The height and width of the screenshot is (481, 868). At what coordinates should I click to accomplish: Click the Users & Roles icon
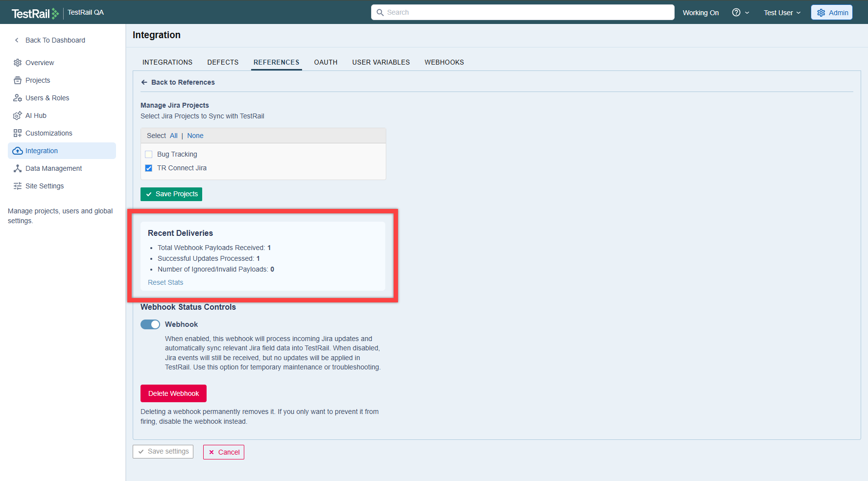18,98
